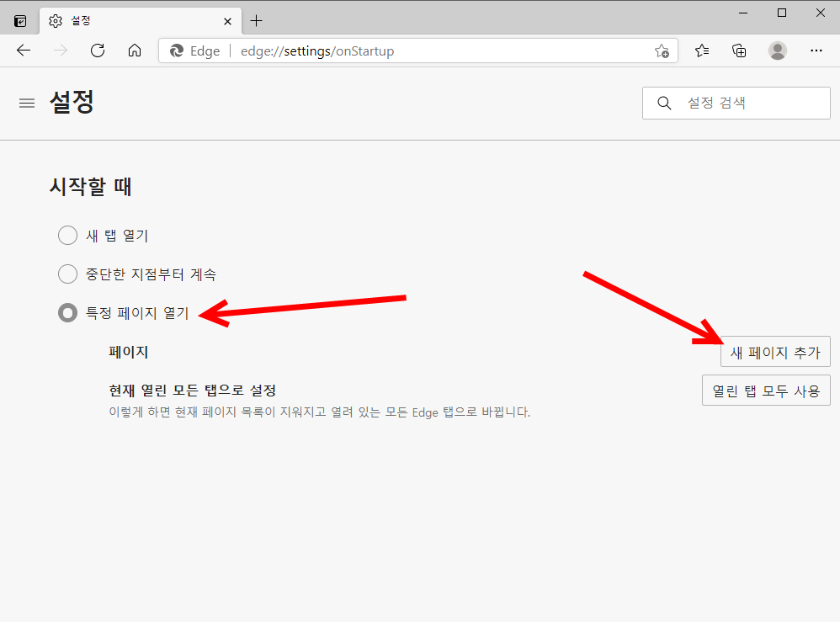Open the settings hamburger menu
This screenshot has height=622, width=840.
pyautogui.click(x=27, y=103)
